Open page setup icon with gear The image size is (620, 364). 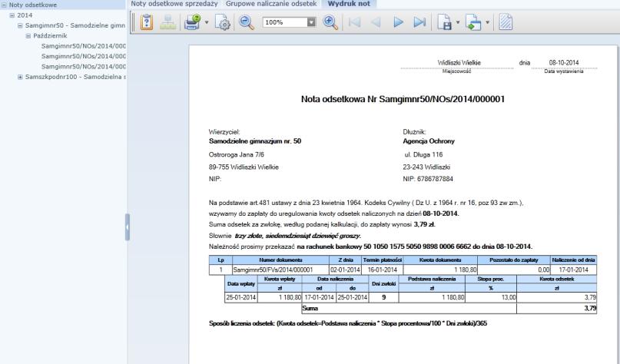[x=223, y=22]
